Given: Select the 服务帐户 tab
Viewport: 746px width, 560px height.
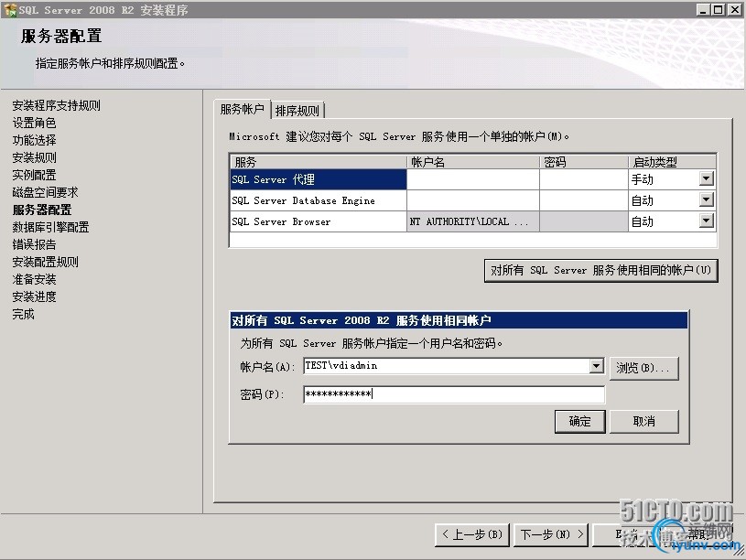Looking at the screenshot, I should coord(243,109).
